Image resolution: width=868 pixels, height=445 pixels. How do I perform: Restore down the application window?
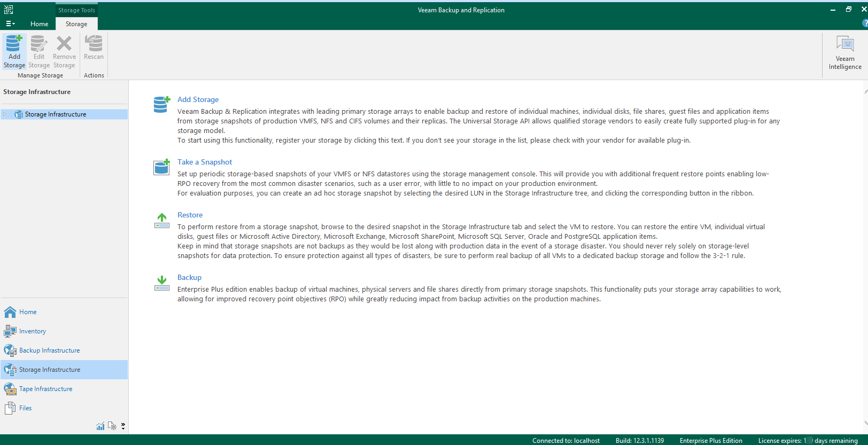coord(849,10)
